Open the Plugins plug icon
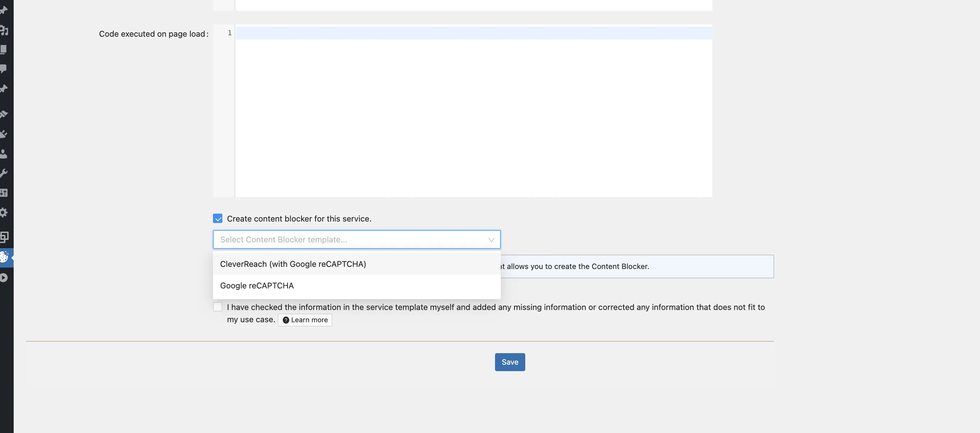 pos(4,134)
